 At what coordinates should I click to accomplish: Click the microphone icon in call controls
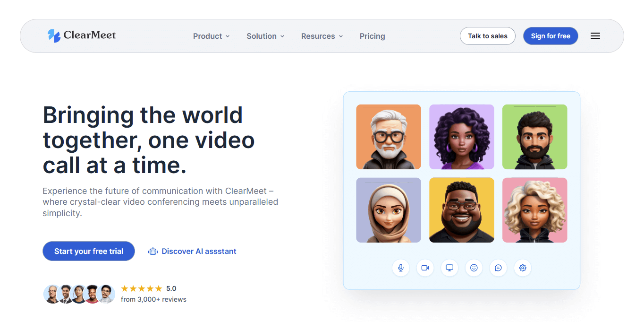pyautogui.click(x=401, y=268)
